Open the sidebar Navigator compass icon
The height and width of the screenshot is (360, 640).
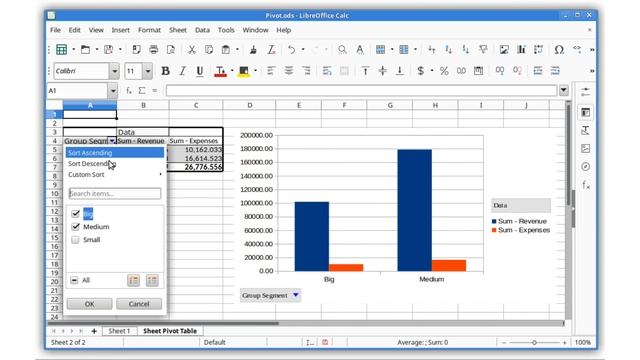click(x=586, y=167)
